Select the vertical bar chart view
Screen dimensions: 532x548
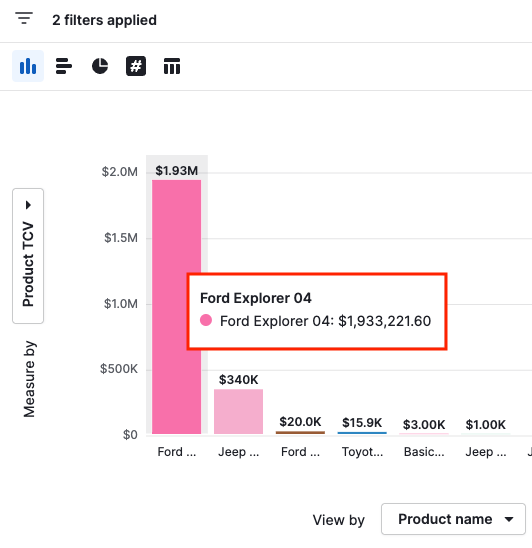28,66
